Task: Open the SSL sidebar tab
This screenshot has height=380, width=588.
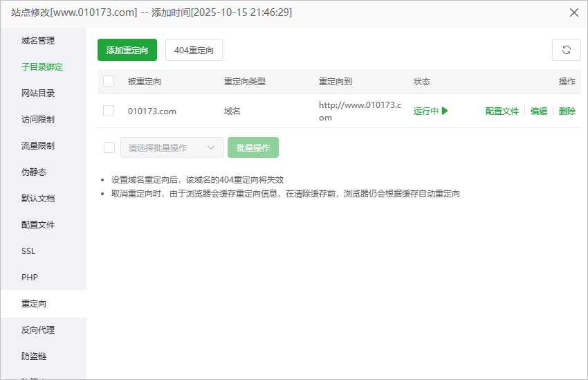Action: pos(44,251)
